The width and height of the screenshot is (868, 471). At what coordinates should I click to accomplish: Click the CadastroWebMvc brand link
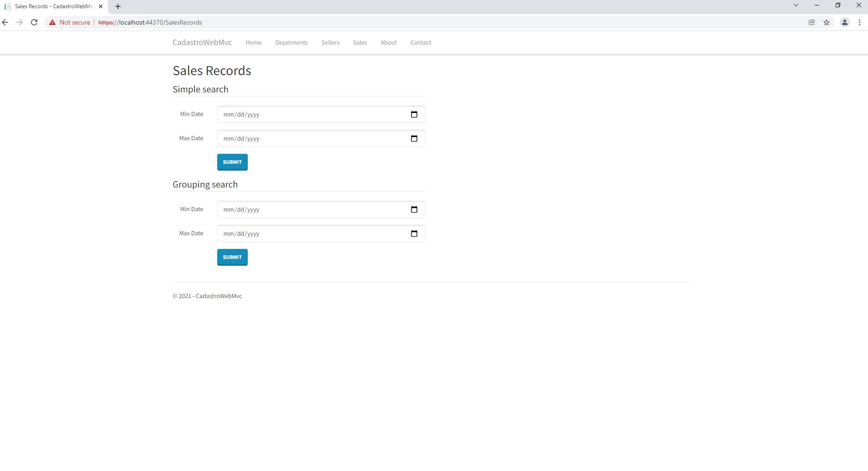(202, 42)
